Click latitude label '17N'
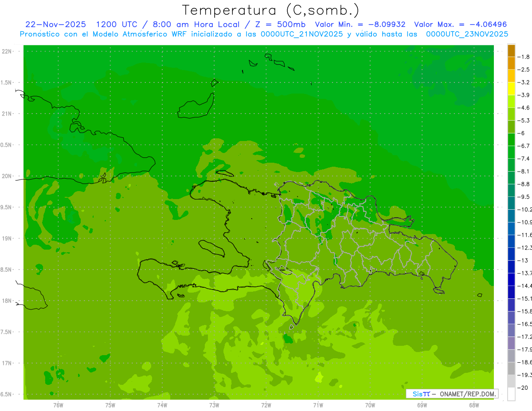532x411 pixels. point(7,363)
